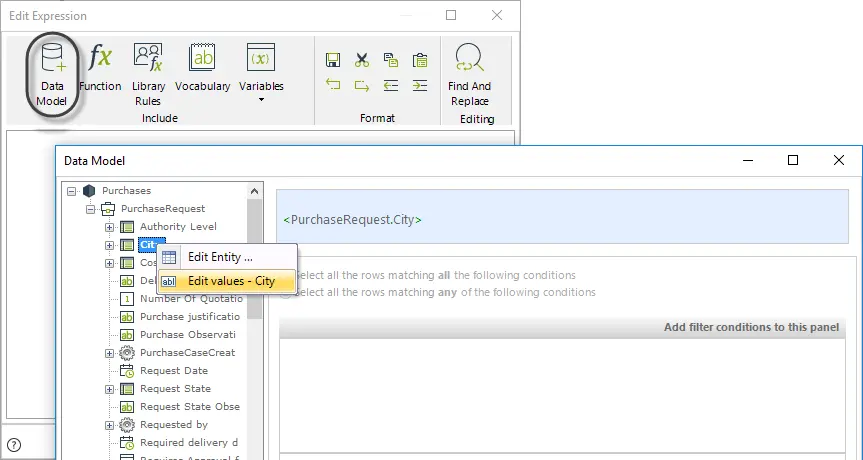Expand the Requested by node

point(110,425)
